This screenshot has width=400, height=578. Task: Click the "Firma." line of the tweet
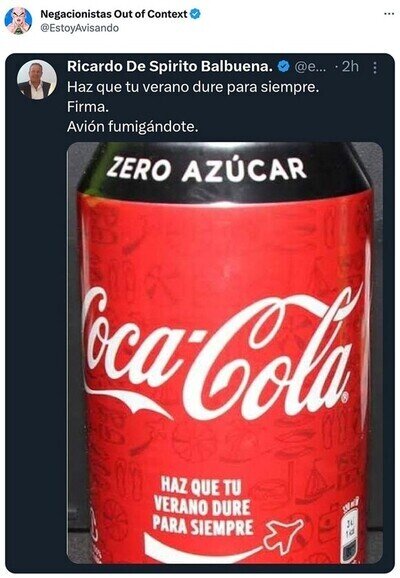pos(88,107)
